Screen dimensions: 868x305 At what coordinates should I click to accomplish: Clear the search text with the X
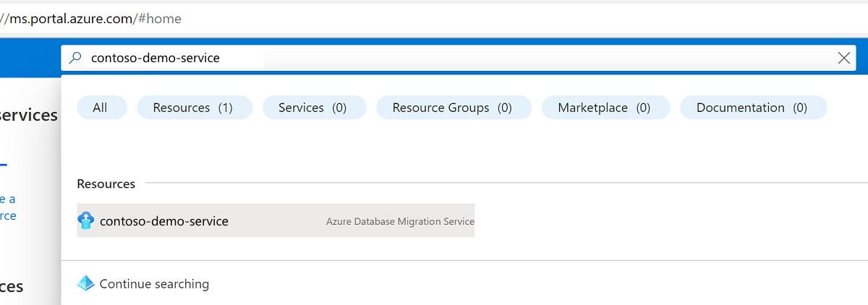pyautogui.click(x=843, y=59)
